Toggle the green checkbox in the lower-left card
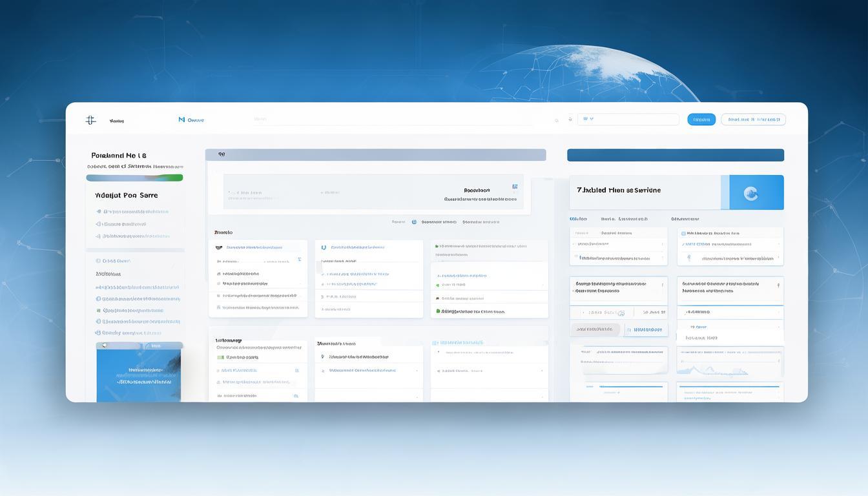The image size is (868, 496). (220, 356)
